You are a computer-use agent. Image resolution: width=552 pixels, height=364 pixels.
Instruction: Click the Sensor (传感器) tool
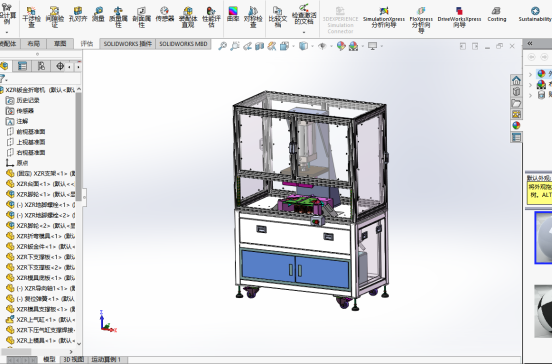click(x=165, y=14)
